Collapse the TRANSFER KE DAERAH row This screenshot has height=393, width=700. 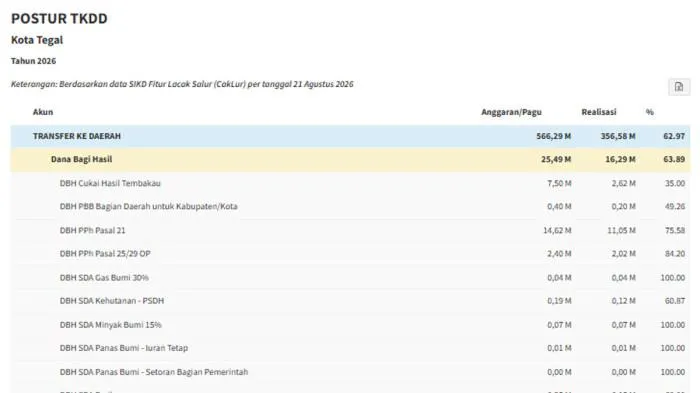pos(350,136)
